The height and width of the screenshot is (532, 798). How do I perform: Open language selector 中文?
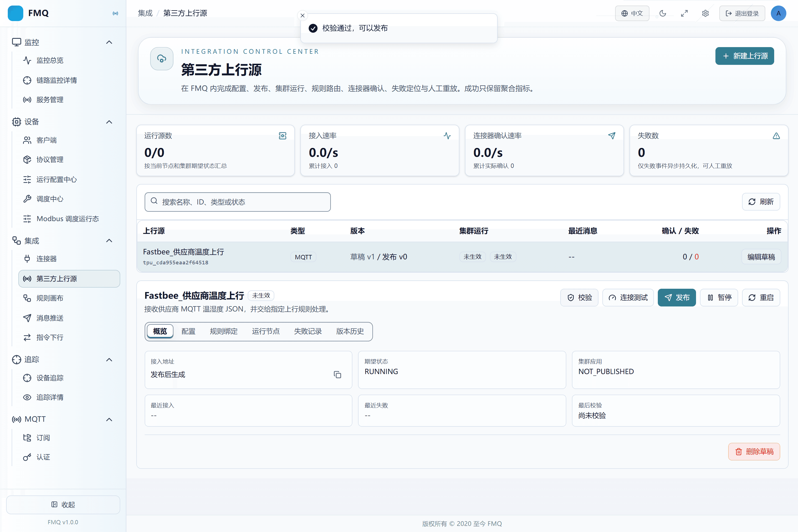[x=632, y=13]
